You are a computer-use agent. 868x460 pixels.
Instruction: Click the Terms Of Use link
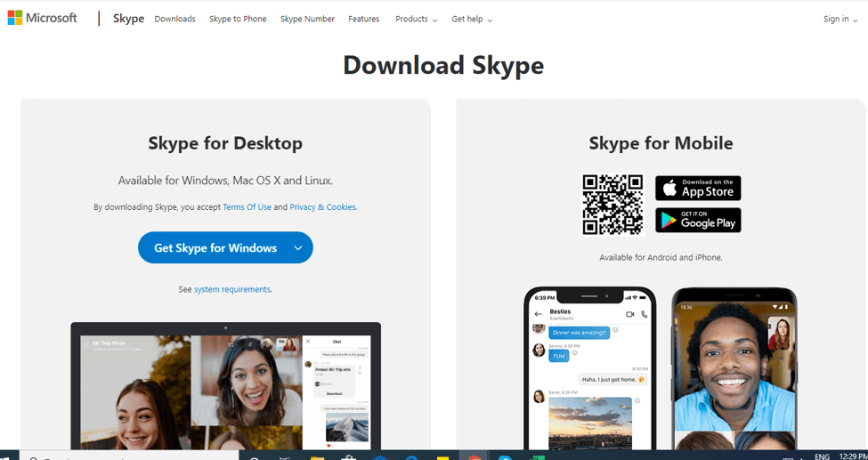(x=247, y=207)
